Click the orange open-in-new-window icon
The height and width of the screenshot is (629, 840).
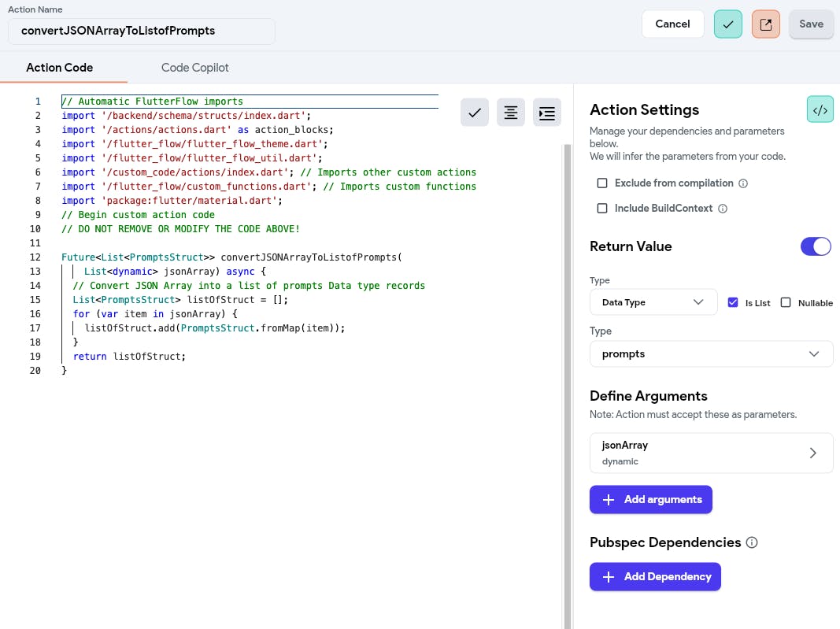766,24
